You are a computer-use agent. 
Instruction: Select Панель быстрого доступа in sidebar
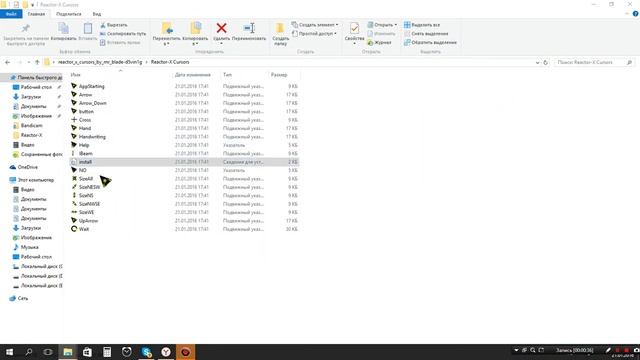[36, 77]
